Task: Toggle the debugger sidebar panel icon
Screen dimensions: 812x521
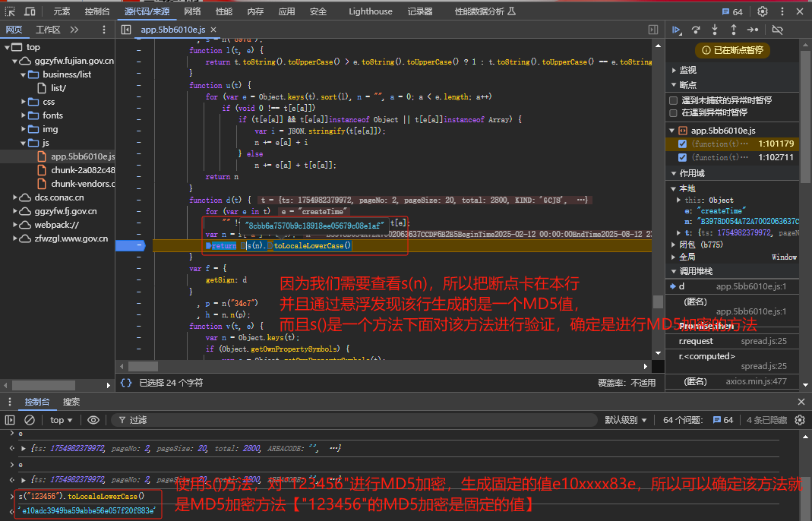Action: [653, 30]
